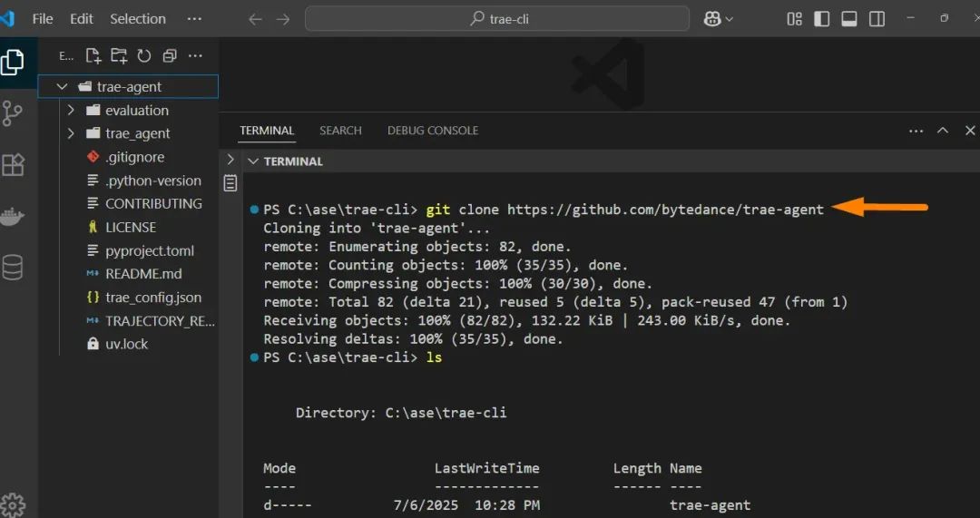980x518 pixels.
Task: Open the README.md file
Action: click(x=143, y=274)
